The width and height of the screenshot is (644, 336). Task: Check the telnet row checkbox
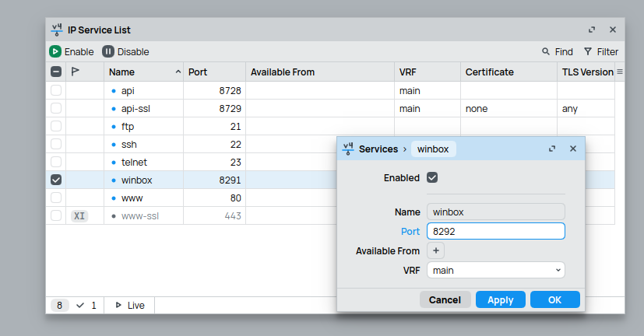56,162
